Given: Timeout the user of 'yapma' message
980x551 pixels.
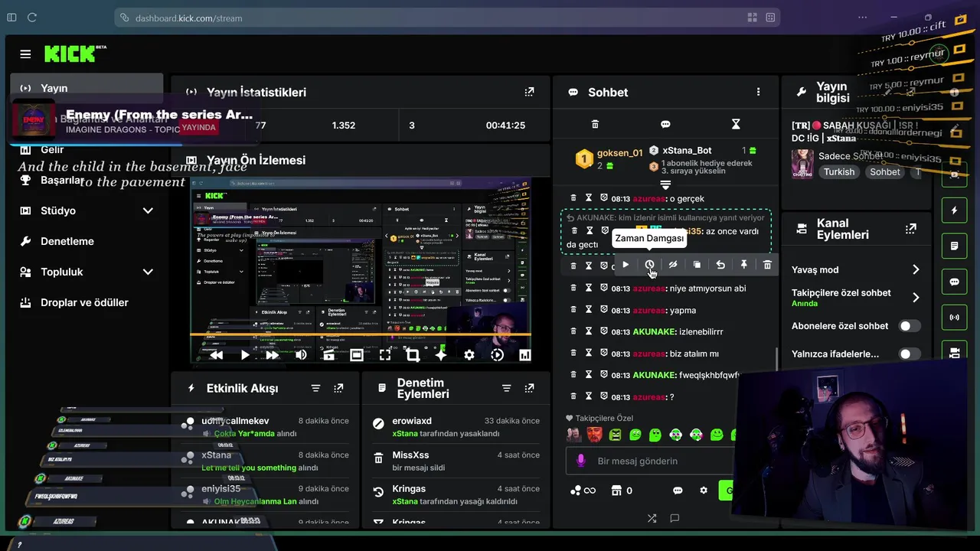Looking at the screenshot, I should point(589,310).
